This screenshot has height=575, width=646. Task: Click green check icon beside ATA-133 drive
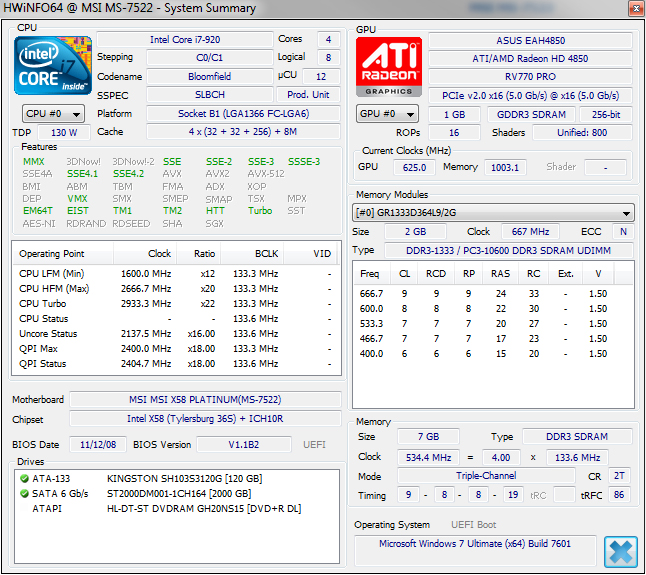(x=24, y=478)
